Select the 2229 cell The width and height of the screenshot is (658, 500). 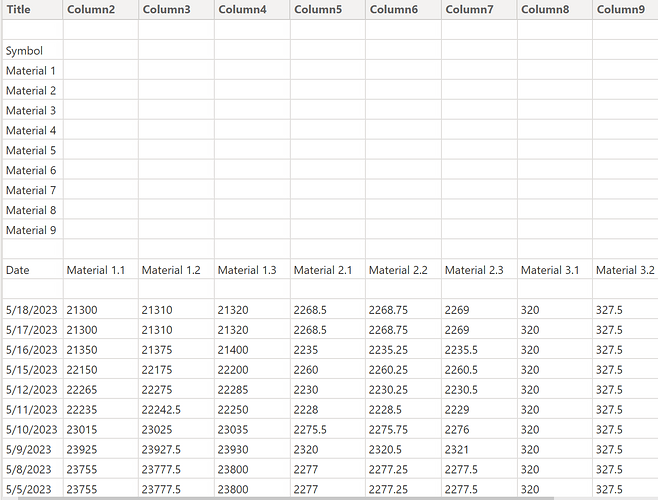coord(479,410)
